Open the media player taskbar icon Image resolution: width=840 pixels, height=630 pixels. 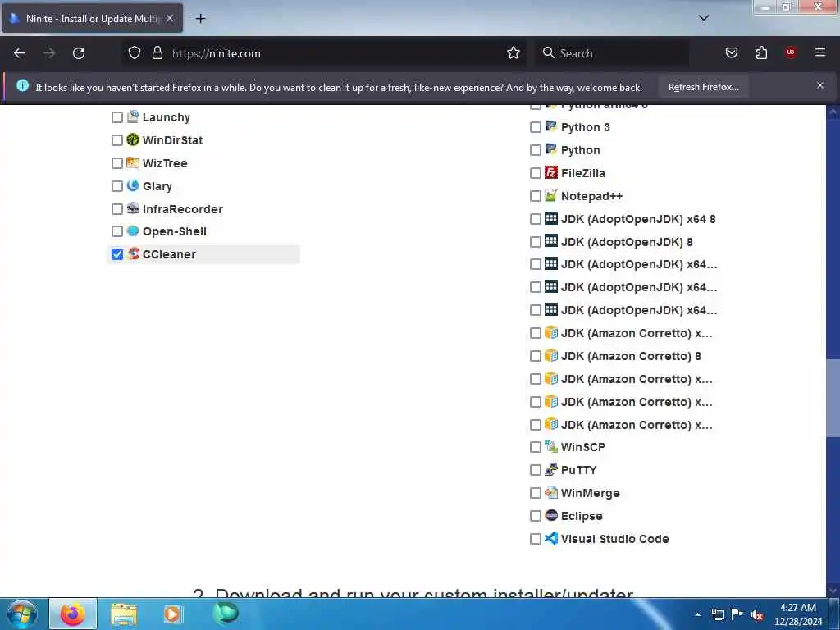point(172,614)
